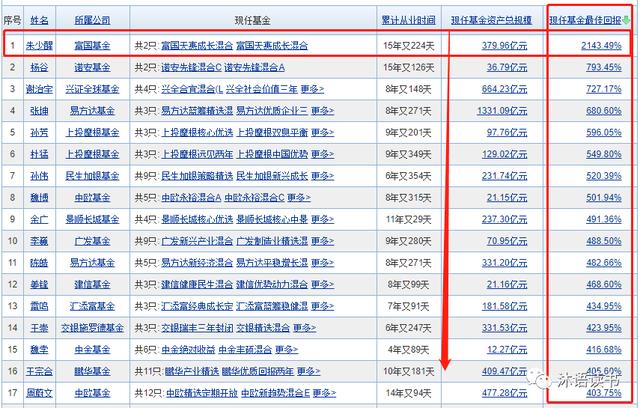Viewport: 640px width, 408px height.
Task: Open manager 朱少醒 profile
Action: tap(39, 45)
